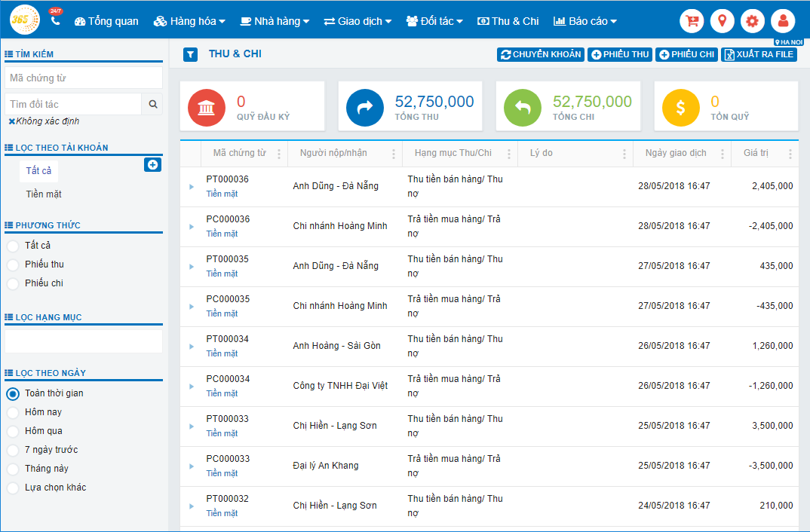Open the Báo cáo dropdown menu
Viewport: 810px width, 532px height.
point(584,21)
